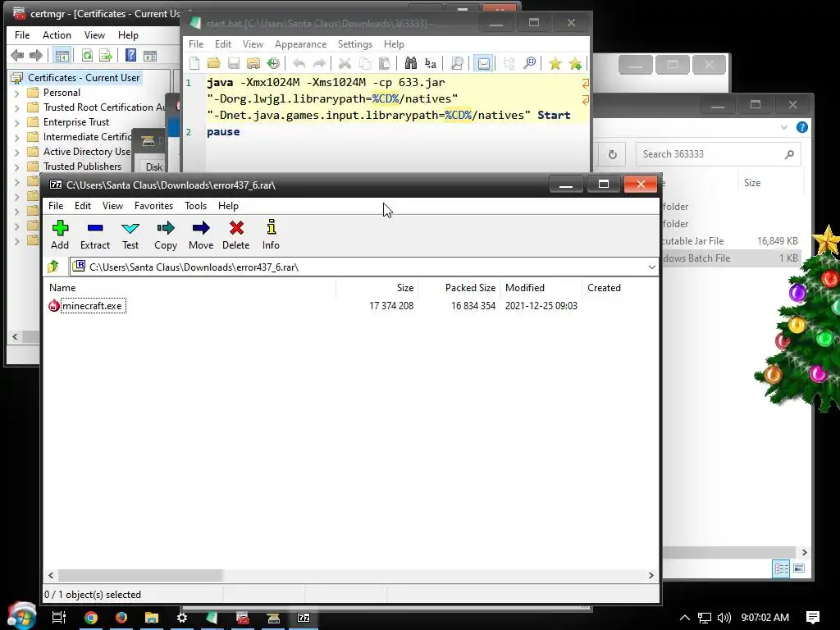Screen dimensions: 840x630
Task: Click the Undo arrow in text editor
Action: tap(299, 64)
